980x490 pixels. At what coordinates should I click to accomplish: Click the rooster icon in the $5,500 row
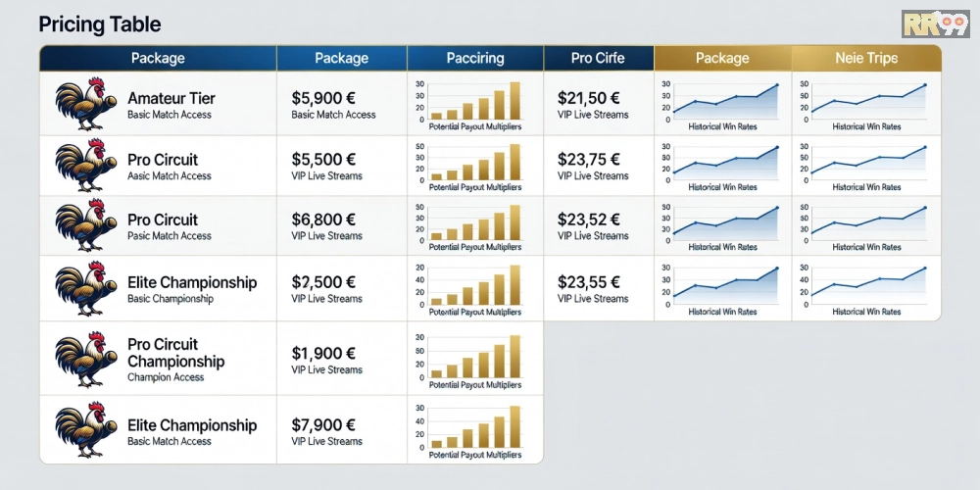coord(81,166)
